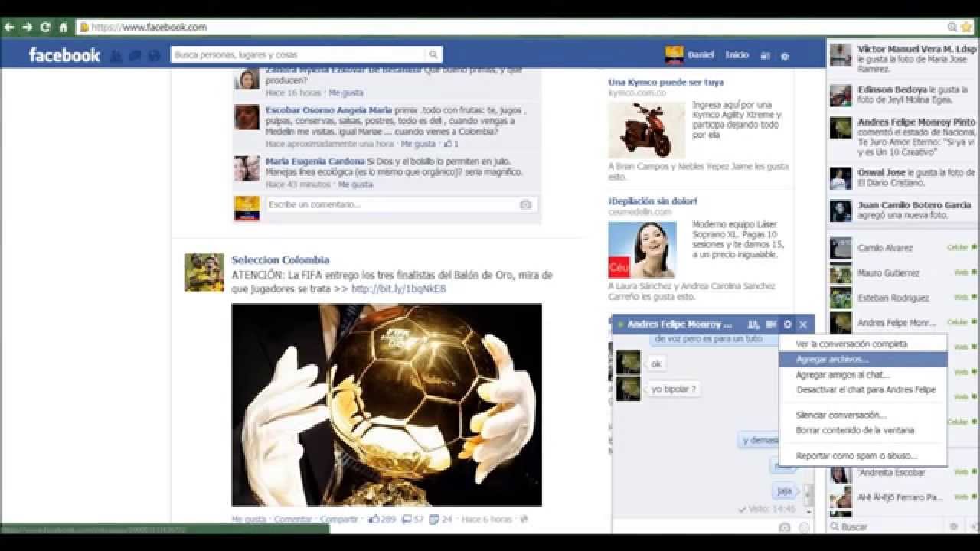Viewport: 980px width, 551px height.
Task: Click Me gusta under Balón de Oro post
Action: [249, 519]
